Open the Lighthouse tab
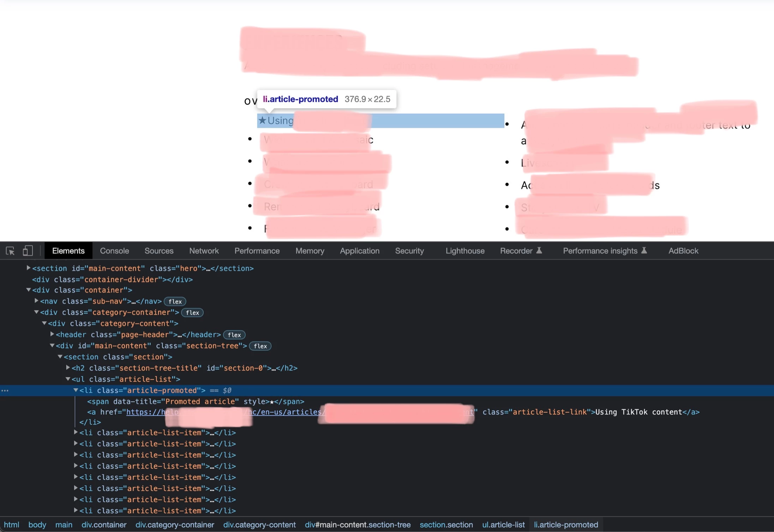The width and height of the screenshot is (774, 532). point(464,251)
